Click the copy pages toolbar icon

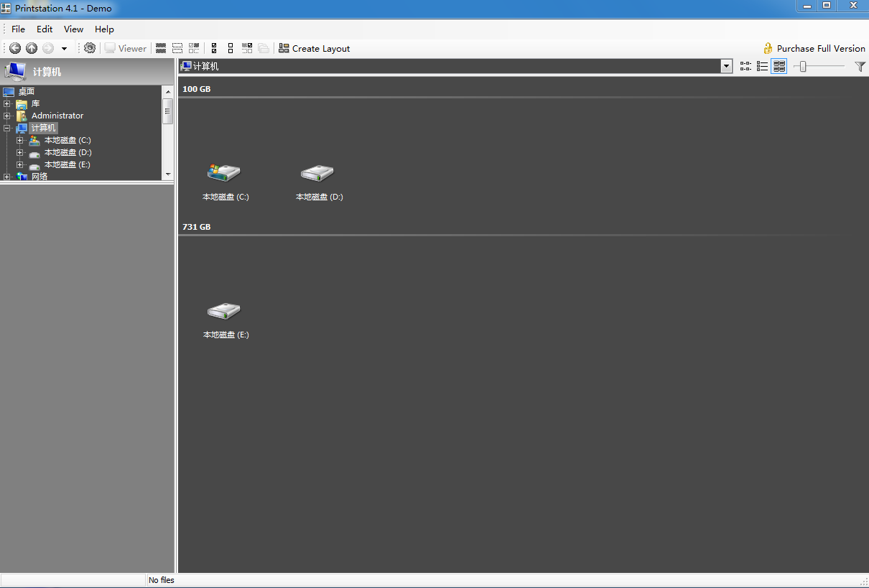click(x=263, y=48)
